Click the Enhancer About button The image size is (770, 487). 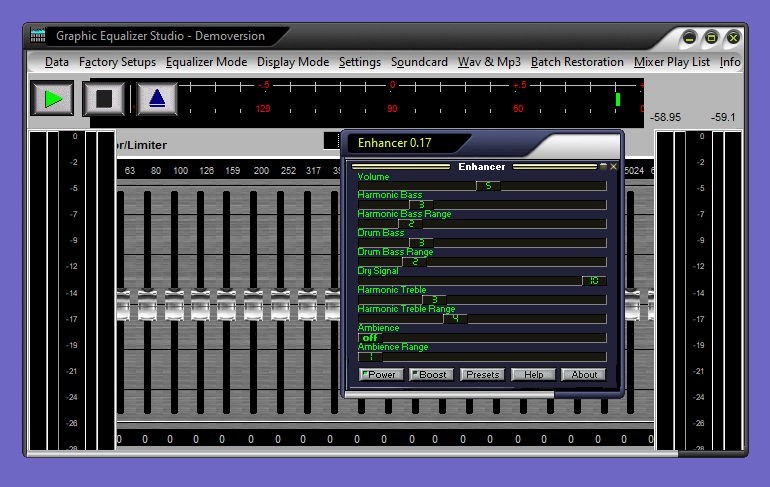point(584,375)
